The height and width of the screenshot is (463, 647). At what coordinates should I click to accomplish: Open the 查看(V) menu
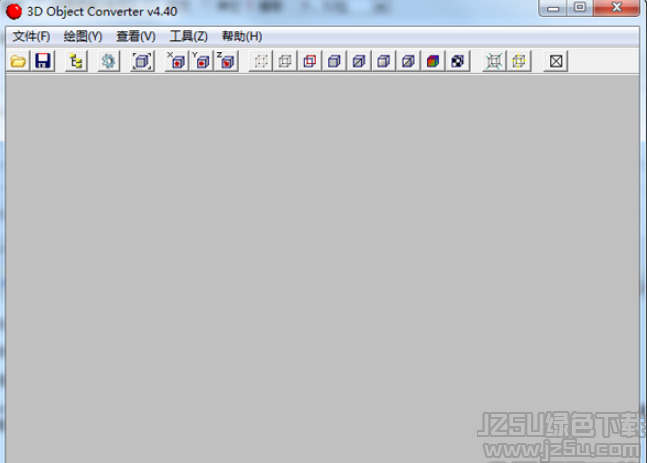[x=136, y=36]
